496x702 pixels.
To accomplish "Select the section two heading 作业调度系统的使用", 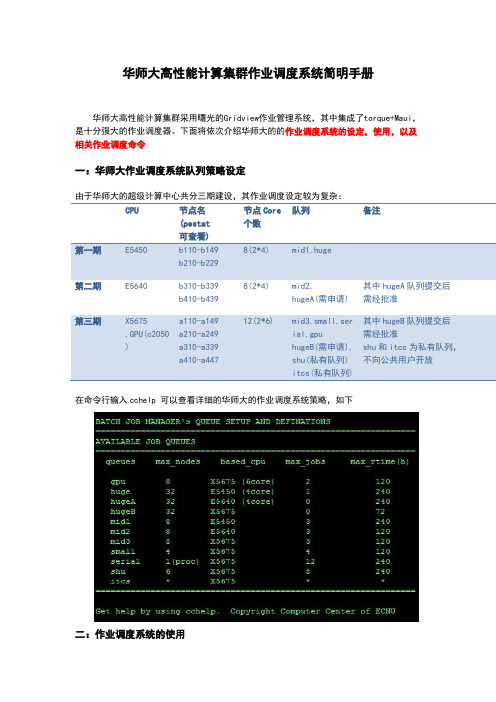I will 130,634.
